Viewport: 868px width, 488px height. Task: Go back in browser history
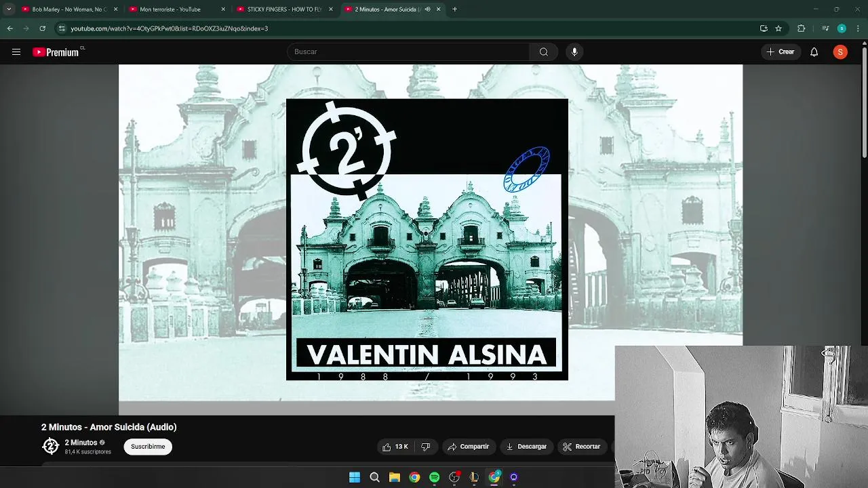click(x=9, y=28)
